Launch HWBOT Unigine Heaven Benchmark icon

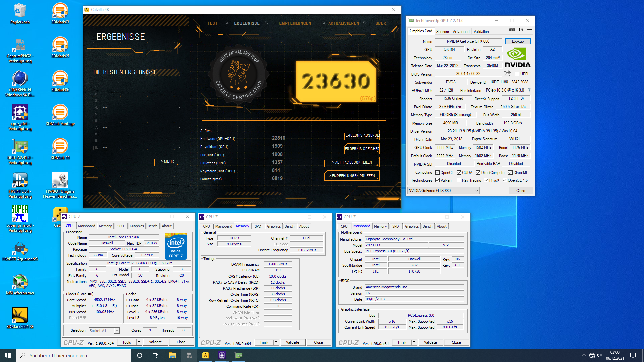(60, 185)
